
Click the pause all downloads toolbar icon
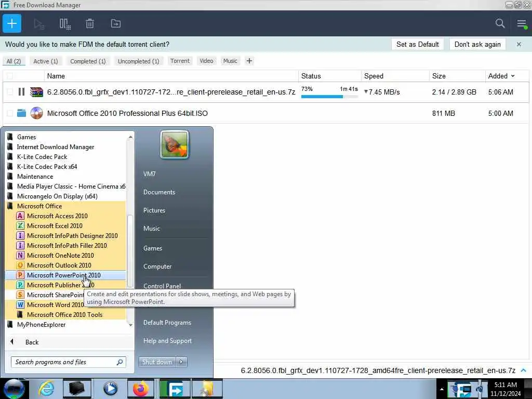(x=65, y=24)
